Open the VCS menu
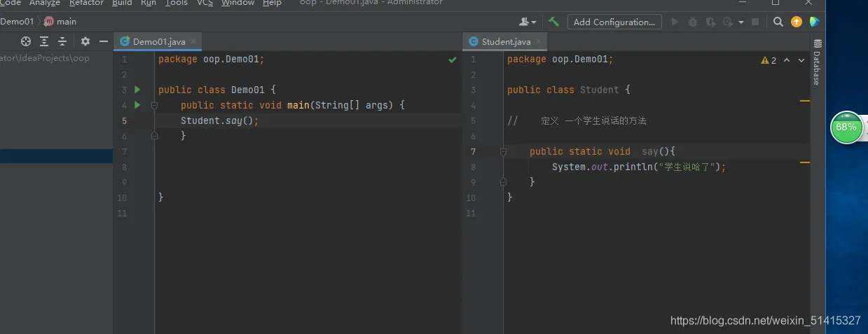Image resolution: width=868 pixels, height=334 pixels. coord(205,3)
